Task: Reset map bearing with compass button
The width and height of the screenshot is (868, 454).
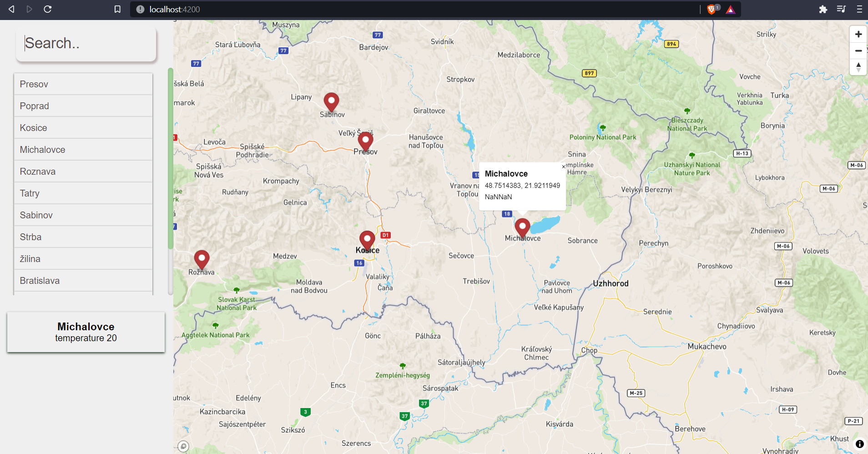Action: click(x=858, y=67)
